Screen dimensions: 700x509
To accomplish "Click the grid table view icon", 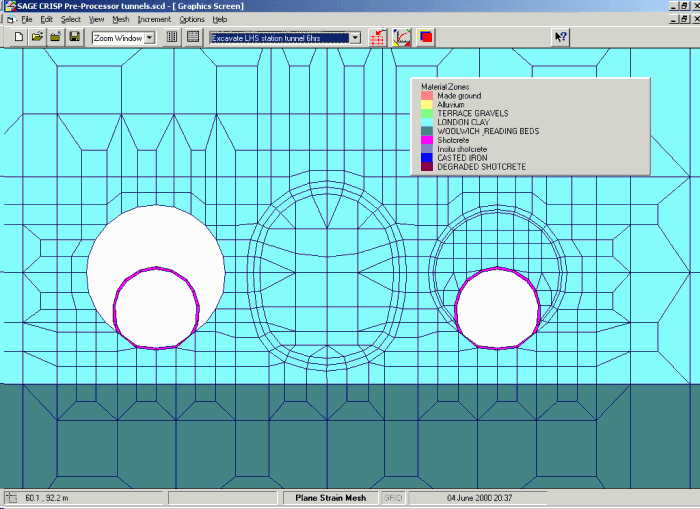I will coord(193,37).
